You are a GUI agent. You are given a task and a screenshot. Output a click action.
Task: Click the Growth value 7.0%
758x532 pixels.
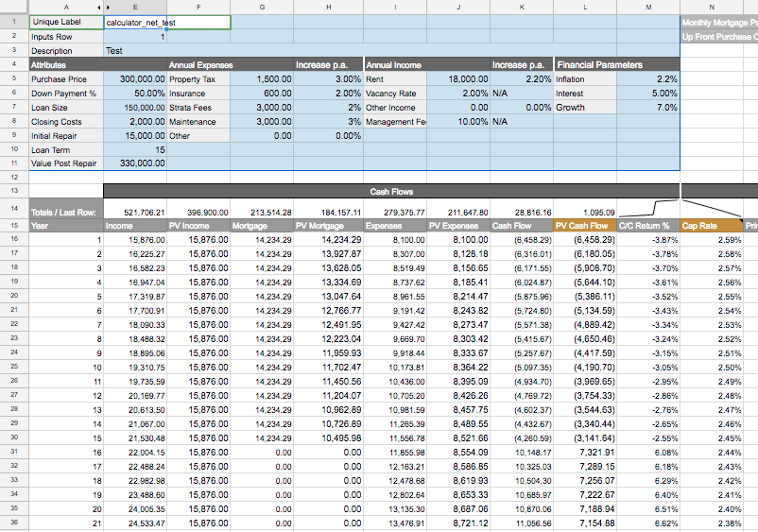click(x=648, y=108)
